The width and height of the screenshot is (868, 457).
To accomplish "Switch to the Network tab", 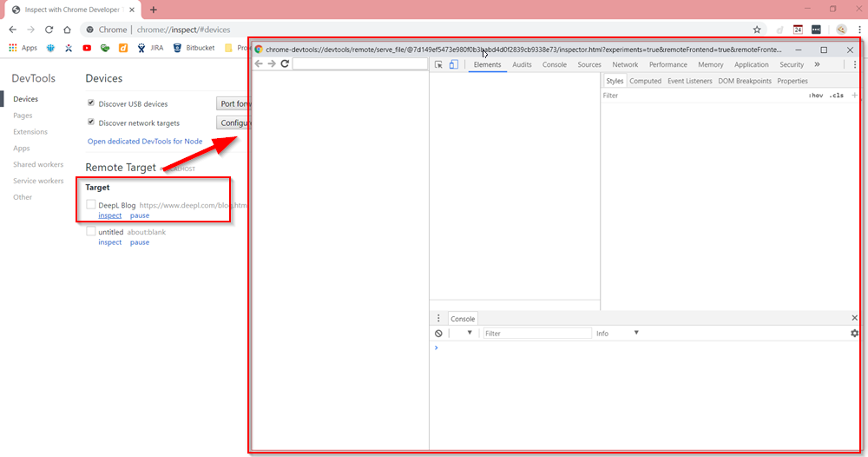I will pos(625,65).
